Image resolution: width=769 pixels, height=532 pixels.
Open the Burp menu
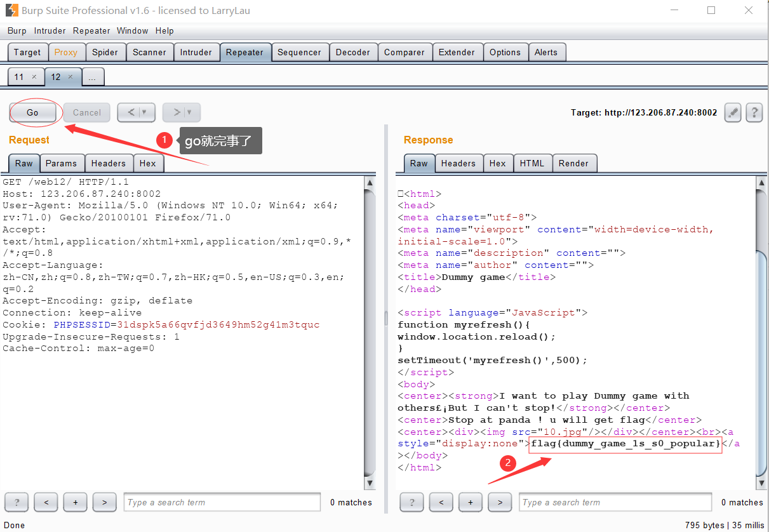pyautogui.click(x=17, y=30)
